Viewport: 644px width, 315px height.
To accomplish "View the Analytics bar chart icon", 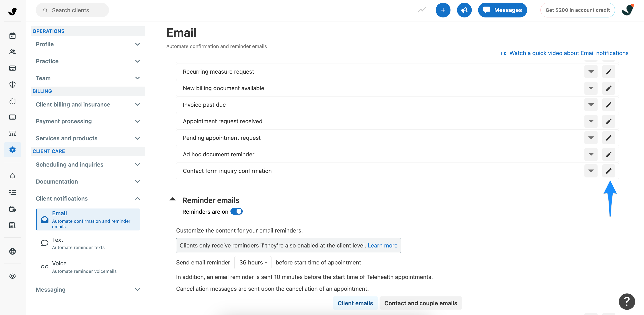I will pos(12,101).
